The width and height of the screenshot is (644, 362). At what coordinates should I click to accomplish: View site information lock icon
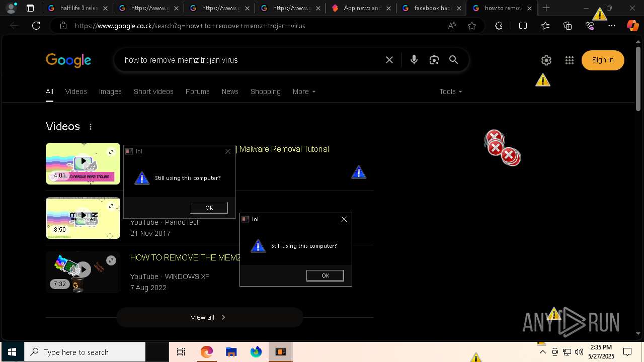[x=63, y=26]
